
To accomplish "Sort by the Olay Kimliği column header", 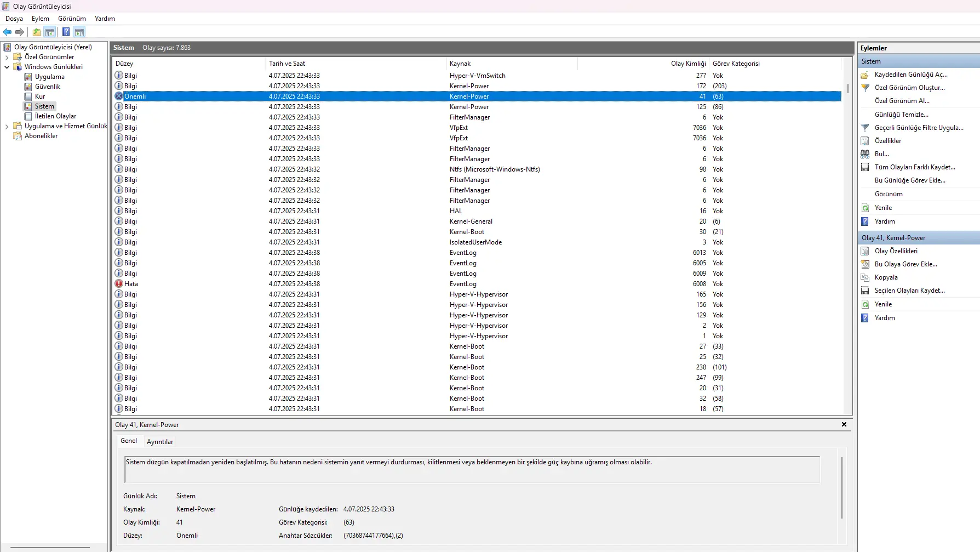I will point(643,64).
